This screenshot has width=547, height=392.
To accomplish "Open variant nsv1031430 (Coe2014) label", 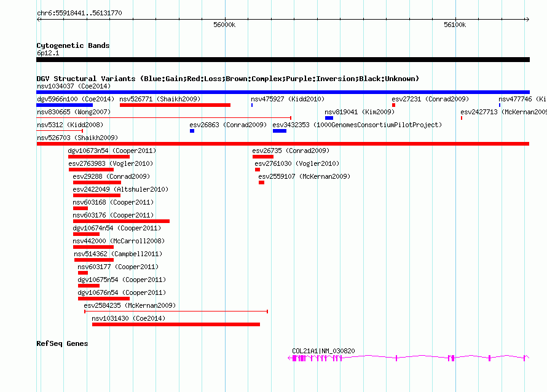I will tap(128, 318).
